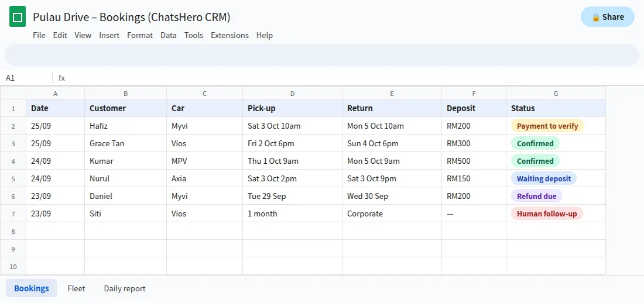Viewport: 644px width, 303px height.
Task: Select pick-up cell Fri 2 Oct 6pm
Action: [292, 144]
